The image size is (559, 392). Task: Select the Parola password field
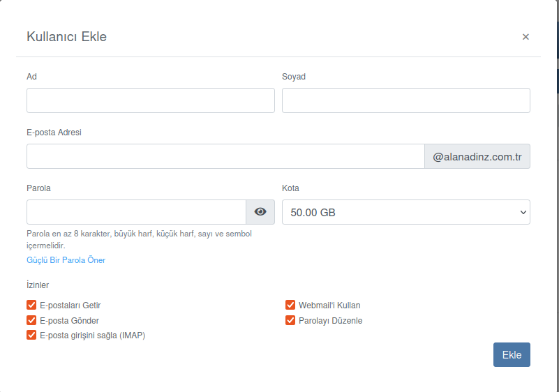136,212
